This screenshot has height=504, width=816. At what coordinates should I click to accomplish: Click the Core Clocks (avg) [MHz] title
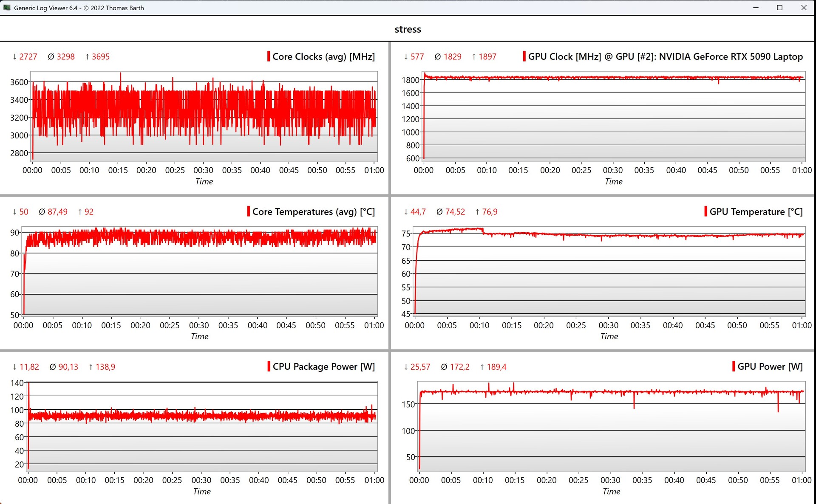click(323, 56)
